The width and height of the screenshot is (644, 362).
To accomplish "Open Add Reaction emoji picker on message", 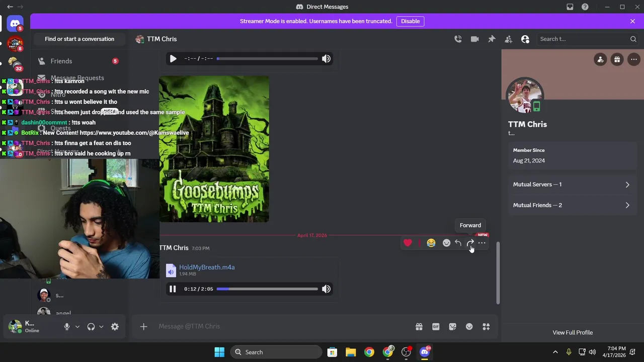I will tap(446, 243).
